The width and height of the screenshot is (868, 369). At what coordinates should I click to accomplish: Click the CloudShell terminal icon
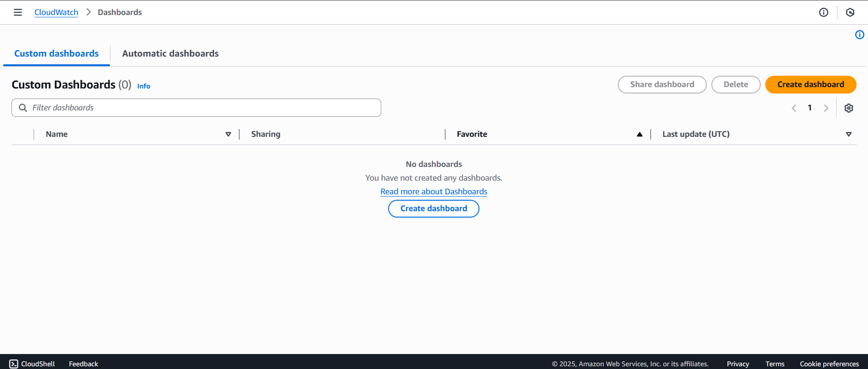click(14, 364)
